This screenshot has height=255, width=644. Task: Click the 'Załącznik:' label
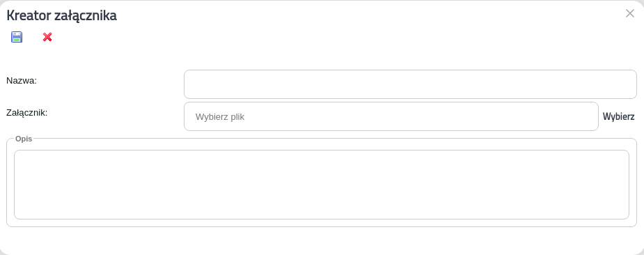point(27,113)
